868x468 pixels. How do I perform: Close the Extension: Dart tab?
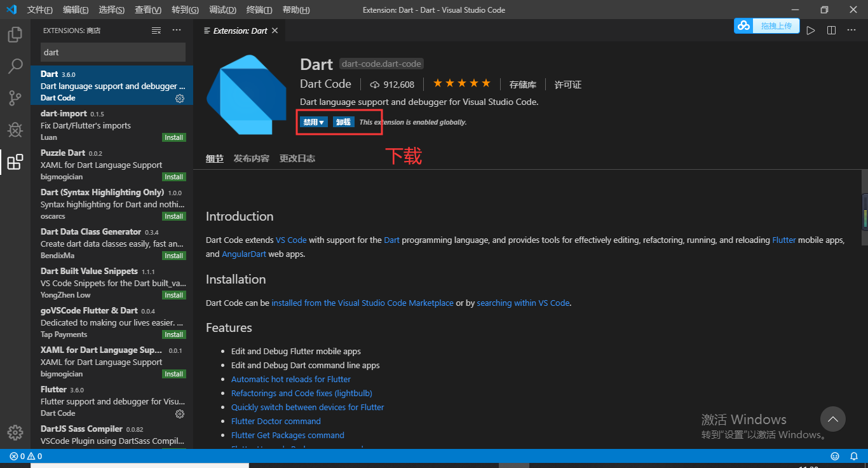pos(275,31)
